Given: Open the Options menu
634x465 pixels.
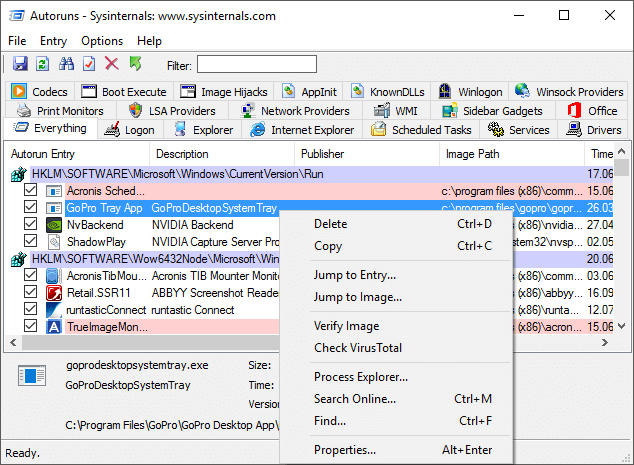Looking at the screenshot, I should click(x=102, y=41).
